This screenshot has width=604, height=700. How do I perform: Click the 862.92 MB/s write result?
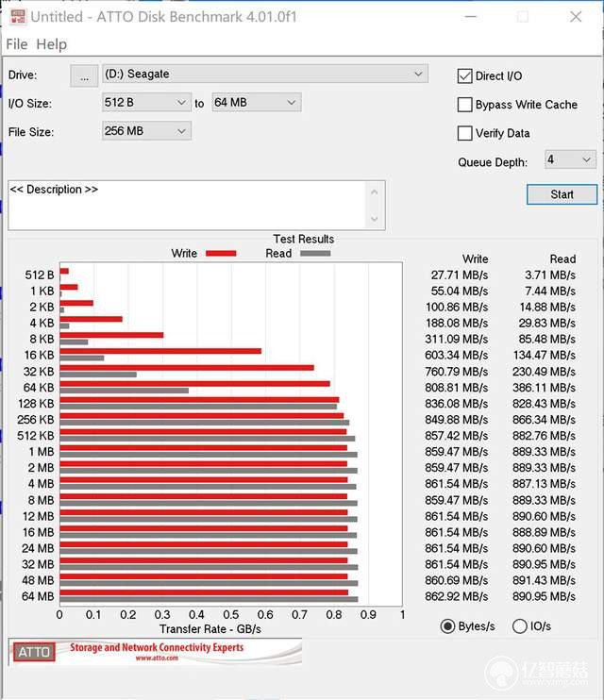tap(456, 596)
